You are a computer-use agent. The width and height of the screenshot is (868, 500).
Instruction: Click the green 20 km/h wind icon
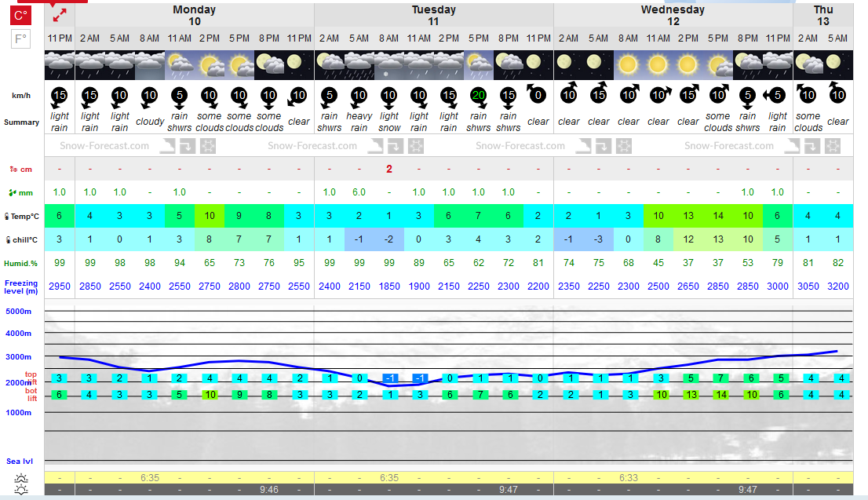pyautogui.click(x=478, y=95)
